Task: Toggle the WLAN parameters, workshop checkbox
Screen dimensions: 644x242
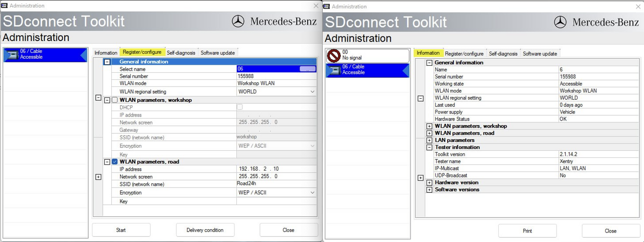Action: tap(115, 100)
